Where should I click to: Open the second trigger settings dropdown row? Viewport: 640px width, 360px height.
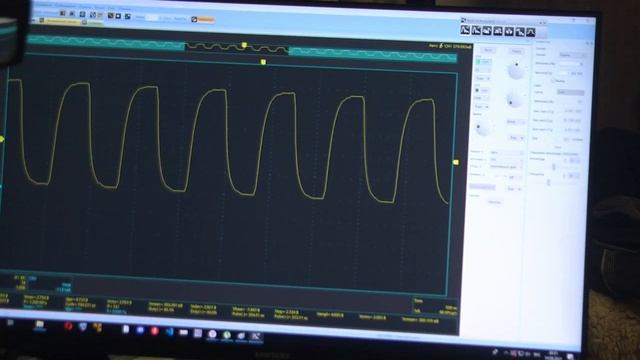click(x=506, y=160)
